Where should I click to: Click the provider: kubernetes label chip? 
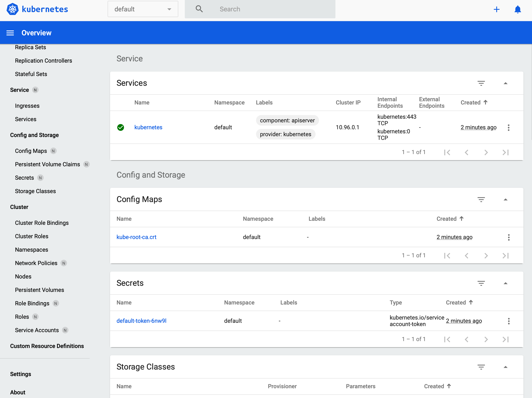[x=285, y=134]
